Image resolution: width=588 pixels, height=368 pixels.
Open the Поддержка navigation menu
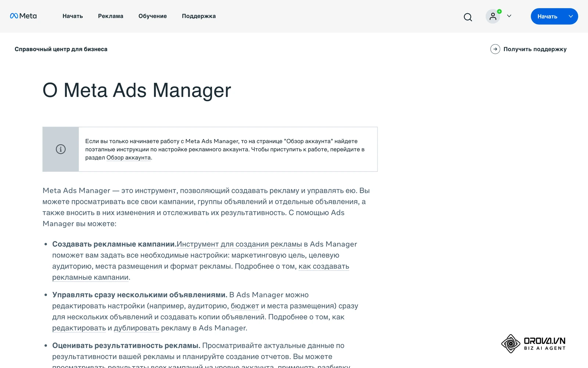199,16
